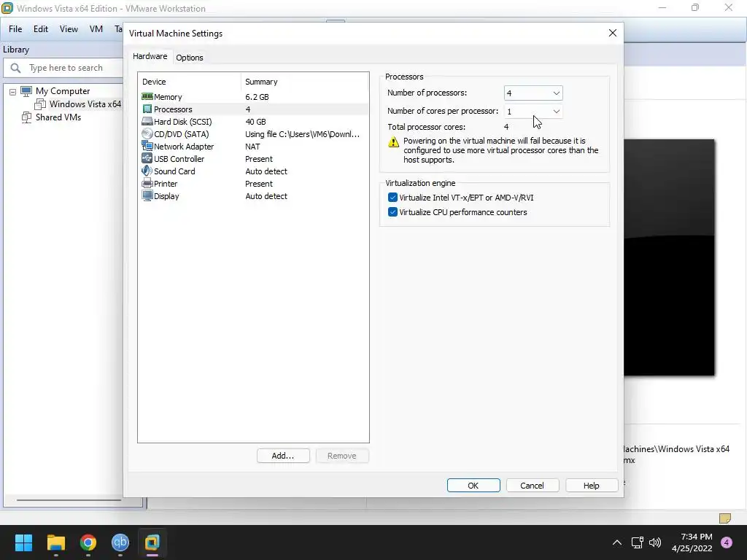Open the File menu
The width and height of the screenshot is (747, 560).
15,29
